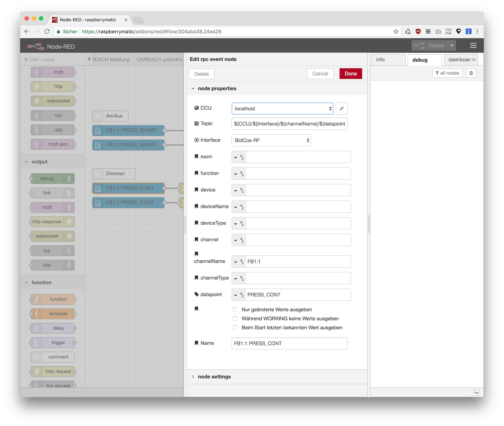The width and height of the screenshot is (504, 426).
Task: Click the browser back arrow
Action: [x=27, y=31]
